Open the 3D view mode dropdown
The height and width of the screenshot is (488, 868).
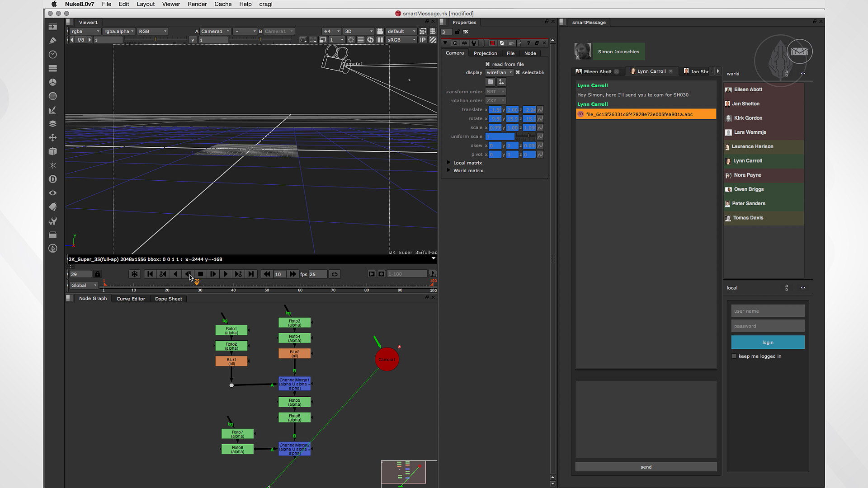(359, 31)
